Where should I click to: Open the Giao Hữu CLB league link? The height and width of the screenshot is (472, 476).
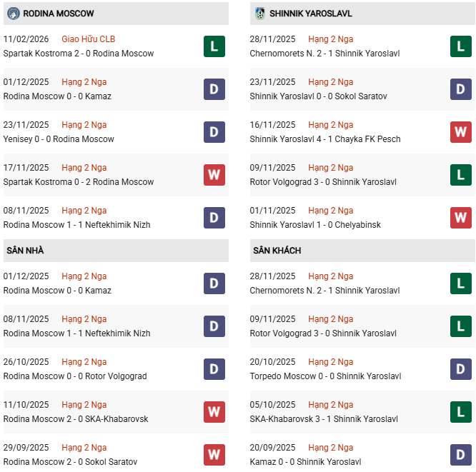tap(88, 39)
